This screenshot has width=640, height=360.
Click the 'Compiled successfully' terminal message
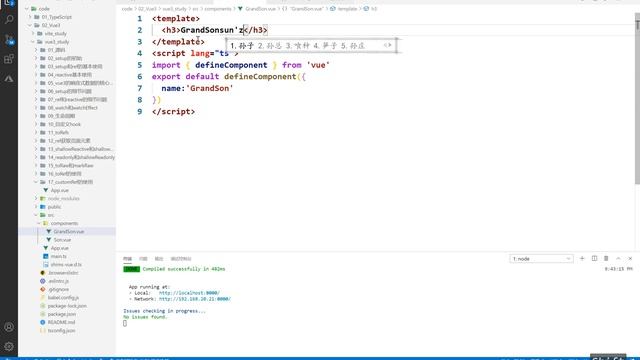pos(184,269)
